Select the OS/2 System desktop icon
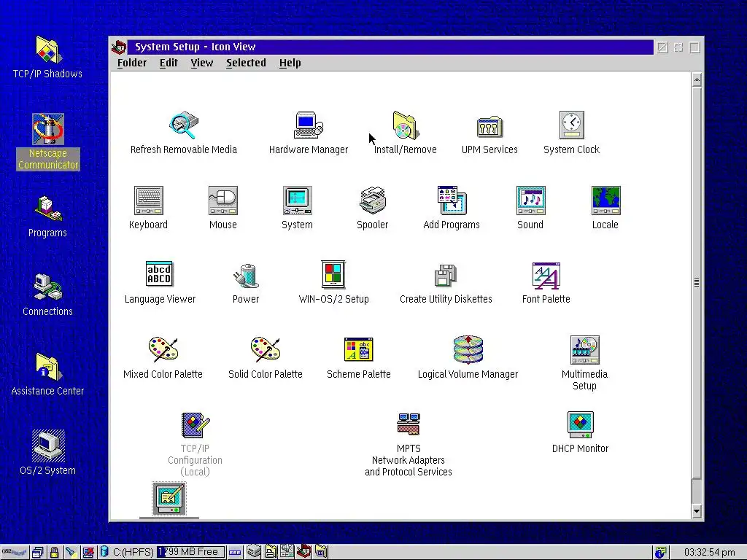This screenshot has width=747, height=560. (47, 446)
